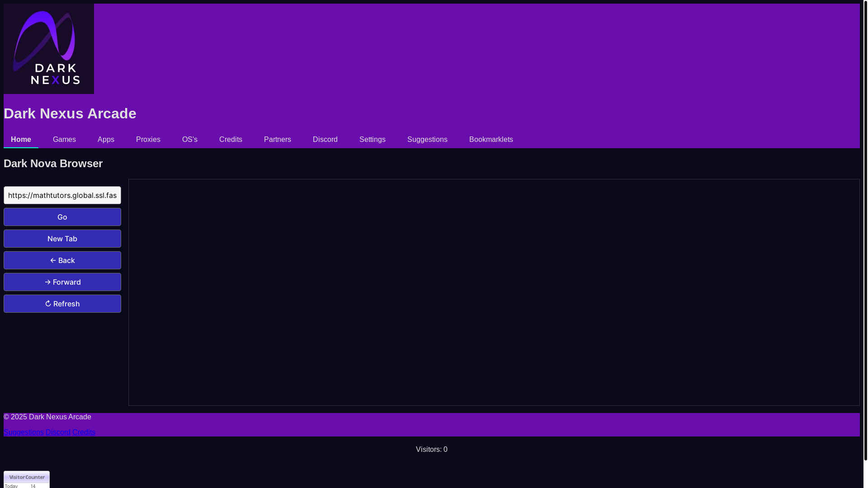Screen dimensions: 868x488
Task: Open the Home tab
Action: (21, 140)
